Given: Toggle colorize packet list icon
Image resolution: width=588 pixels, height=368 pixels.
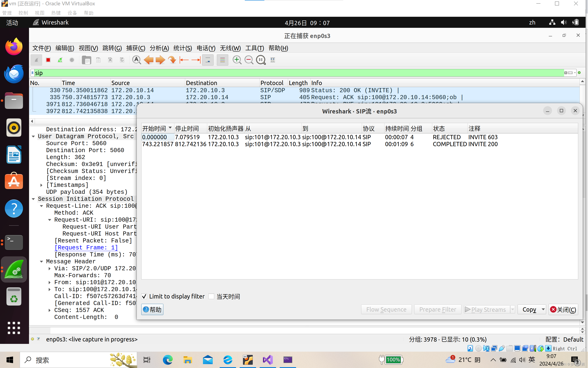Looking at the screenshot, I should tap(222, 60).
